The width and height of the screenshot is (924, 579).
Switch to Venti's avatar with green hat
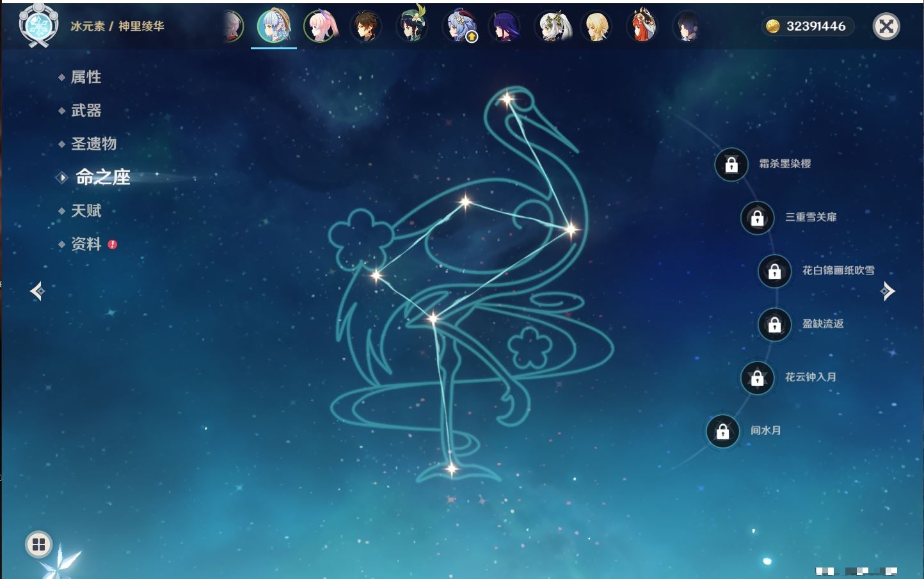pos(411,26)
